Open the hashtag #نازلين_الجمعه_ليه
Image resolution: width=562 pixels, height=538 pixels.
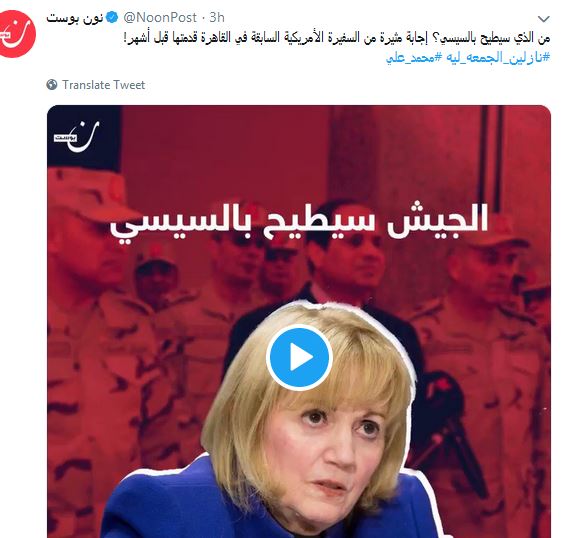[498, 57]
